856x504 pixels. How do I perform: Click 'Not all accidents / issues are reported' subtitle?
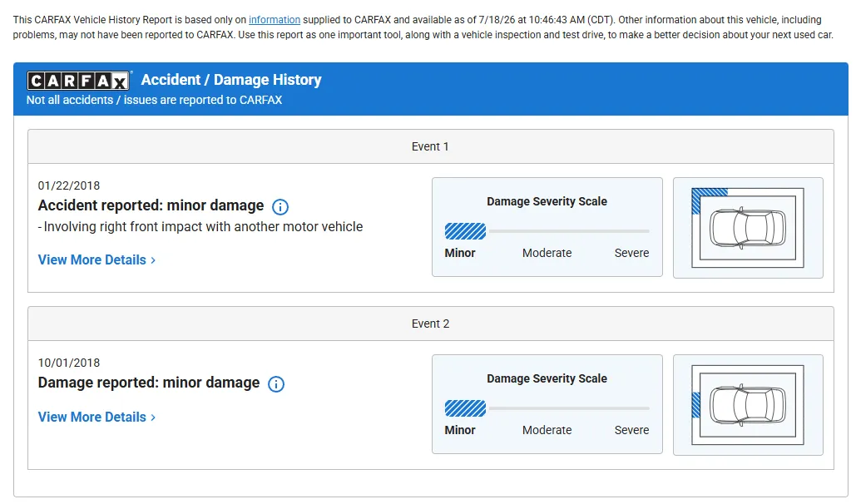155,100
